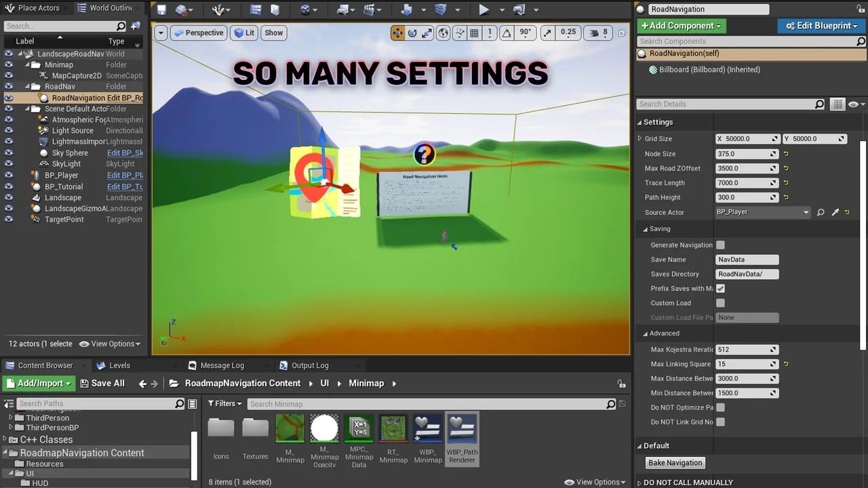This screenshot has width=868, height=488.
Task: Hide the BP_Player actor using its eye icon
Action: [x=9, y=175]
